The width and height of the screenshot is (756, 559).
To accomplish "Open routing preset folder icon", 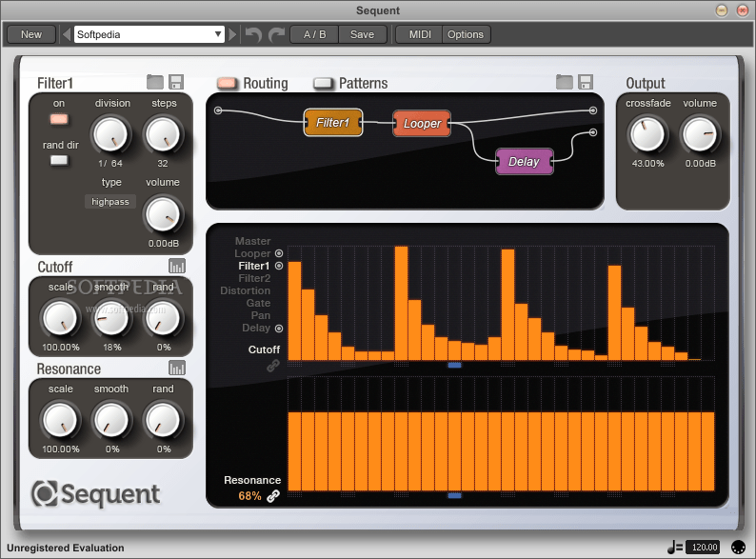I will coord(564,82).
